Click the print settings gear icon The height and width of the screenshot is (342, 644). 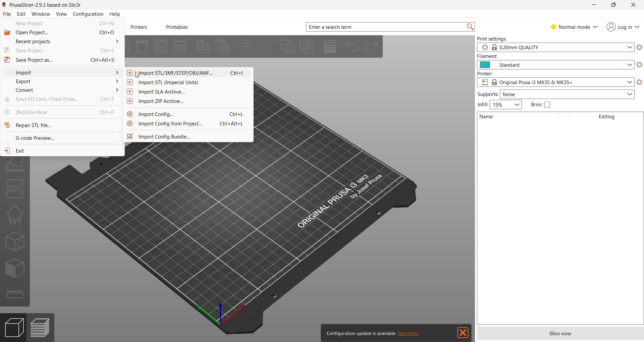click(x=640, y=48)
